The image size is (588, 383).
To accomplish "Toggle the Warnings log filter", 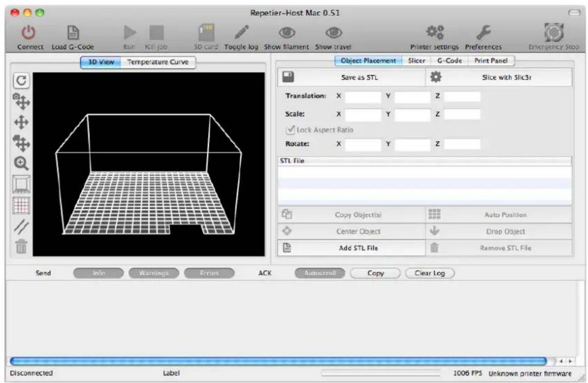I will tap(154, 273).
